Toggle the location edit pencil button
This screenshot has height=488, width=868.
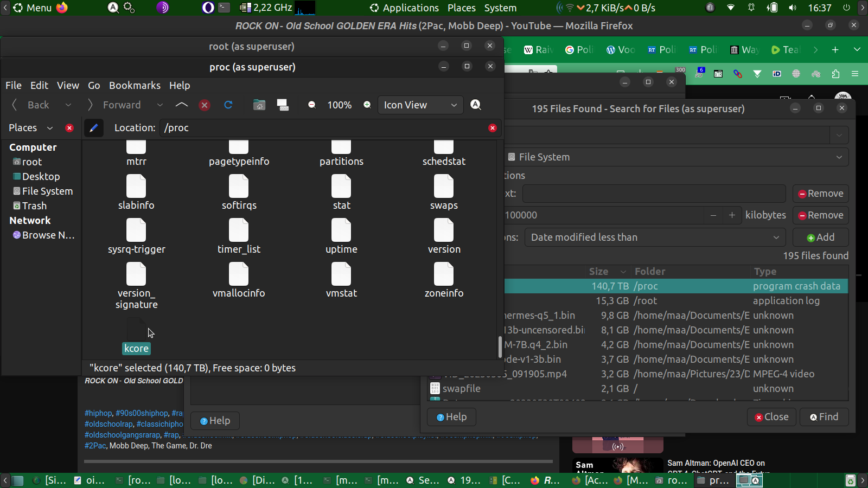pos(94,128)
